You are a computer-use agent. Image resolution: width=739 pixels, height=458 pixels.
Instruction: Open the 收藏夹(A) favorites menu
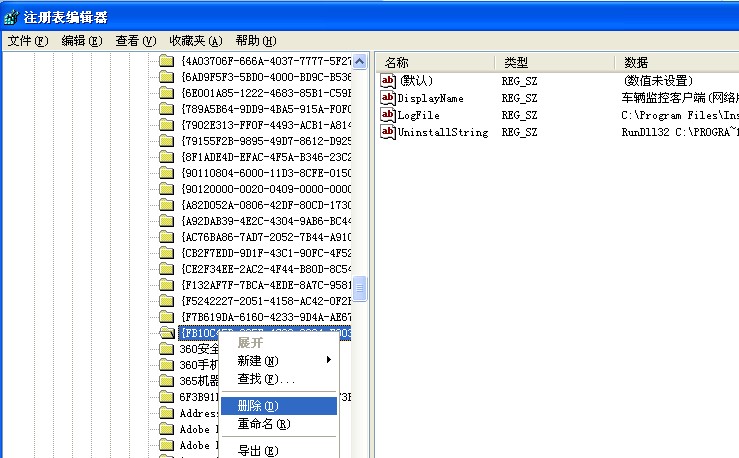point(195,41)
